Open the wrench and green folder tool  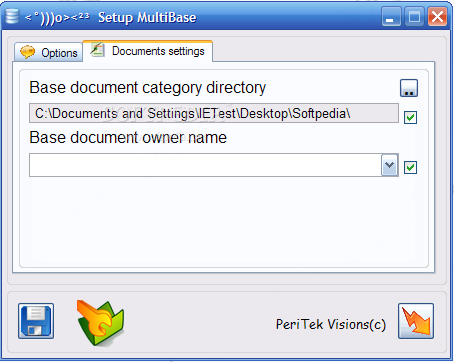[x=100, y=322]
